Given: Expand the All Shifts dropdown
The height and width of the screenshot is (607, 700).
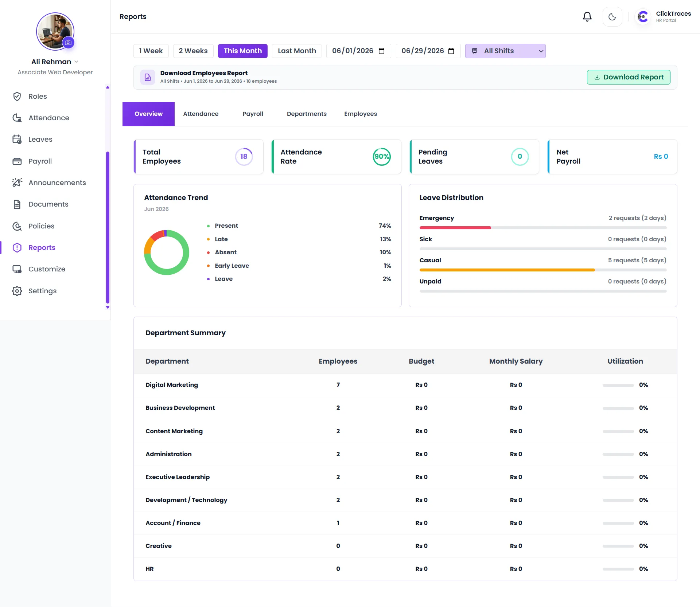Looking at the screenshot, I should pos(505,51).
